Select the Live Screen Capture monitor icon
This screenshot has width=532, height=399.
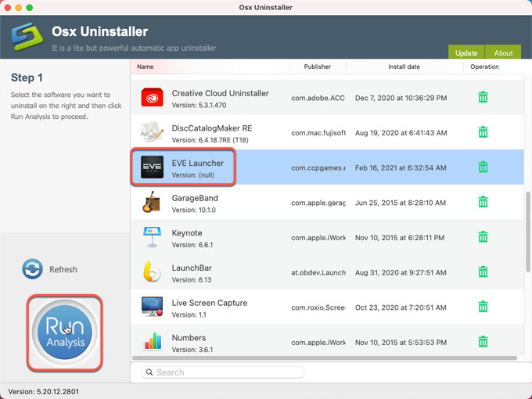[x=152, y=307]
